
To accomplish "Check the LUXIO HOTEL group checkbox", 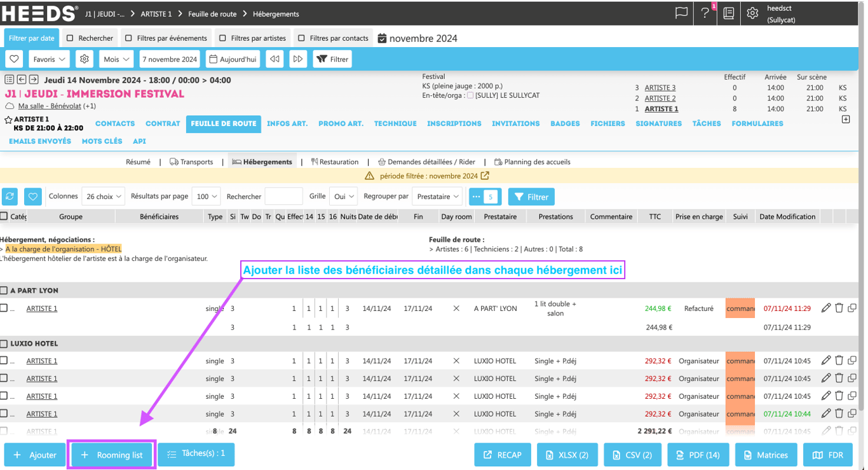I will tap(4, 343).
